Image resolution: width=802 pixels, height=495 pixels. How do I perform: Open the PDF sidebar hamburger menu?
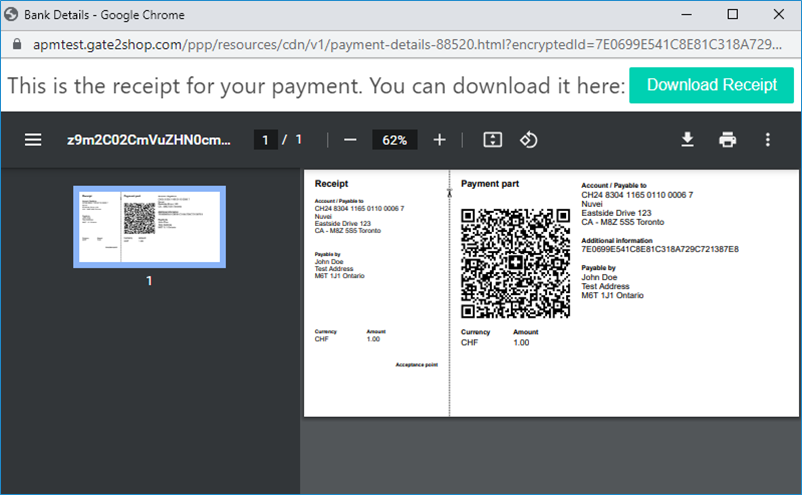pyautogui.click(x=33, y=140)
